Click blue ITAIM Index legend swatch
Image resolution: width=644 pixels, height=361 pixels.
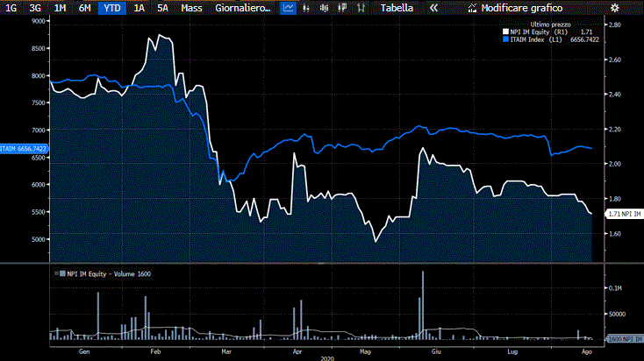point(505,39)
